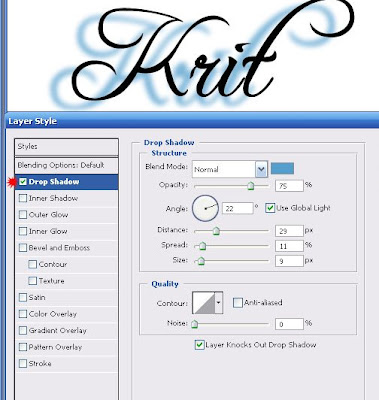This screenshot has height=400, width=379.
Task: Select the Gradient Overlay style label
Action: coord(58,331)
